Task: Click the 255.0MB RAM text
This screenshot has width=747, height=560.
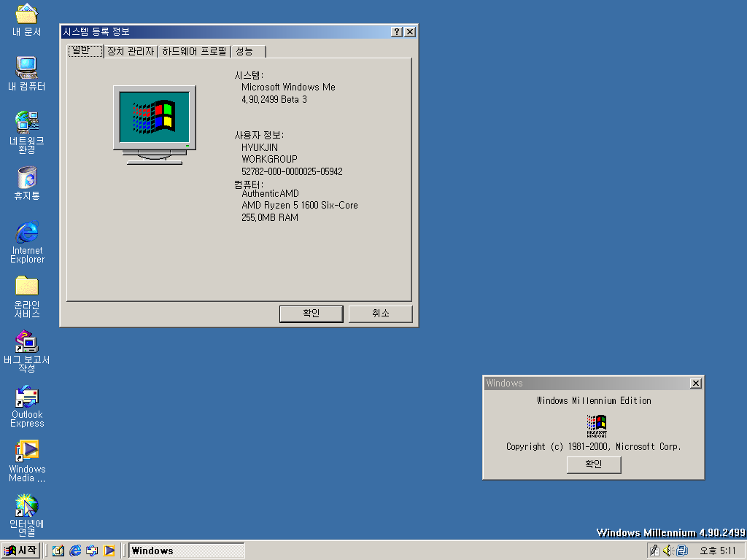Action: pyautogui.click(x=270, y=217)
